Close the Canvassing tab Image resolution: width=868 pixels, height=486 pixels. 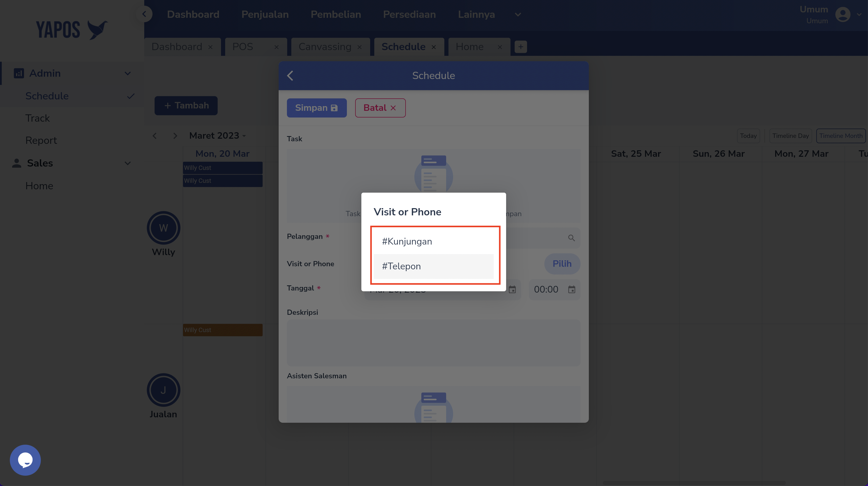click(360, 47)
